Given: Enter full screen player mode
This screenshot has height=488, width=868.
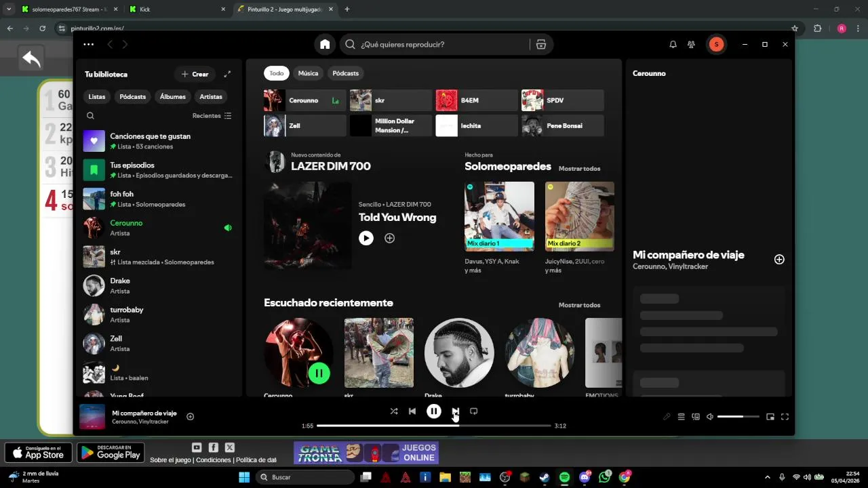Looking at the screenshot, I should coord(785,417).
